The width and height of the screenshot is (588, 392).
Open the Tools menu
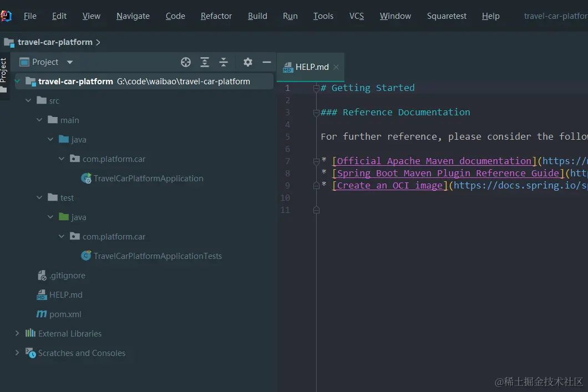pyautogui.click(x=323, y=16)
